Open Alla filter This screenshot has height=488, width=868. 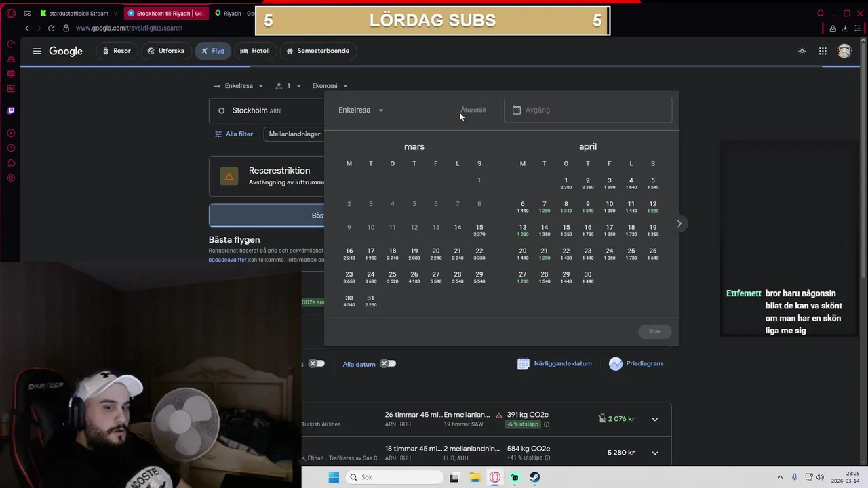click(x=233, y=134)
